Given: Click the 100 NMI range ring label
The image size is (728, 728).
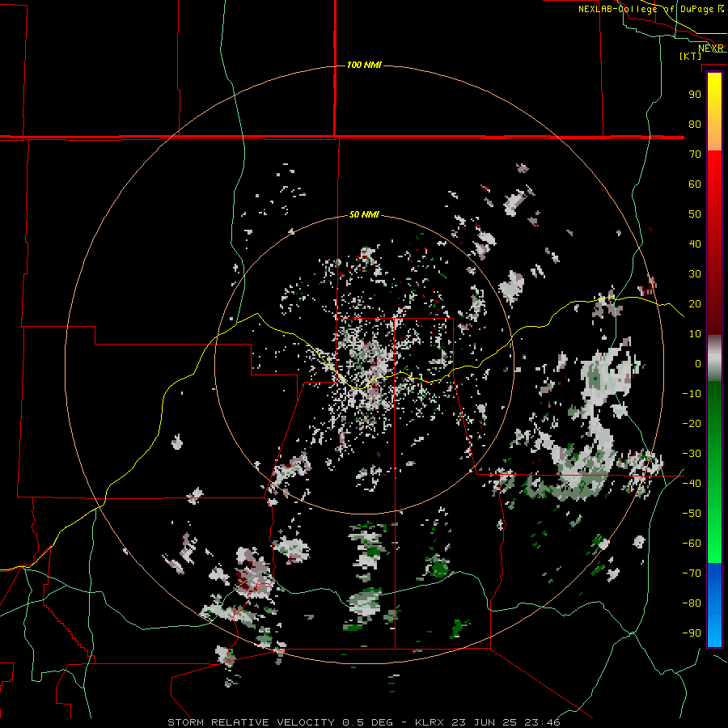Looking at the screenshot, I should 364,65.
